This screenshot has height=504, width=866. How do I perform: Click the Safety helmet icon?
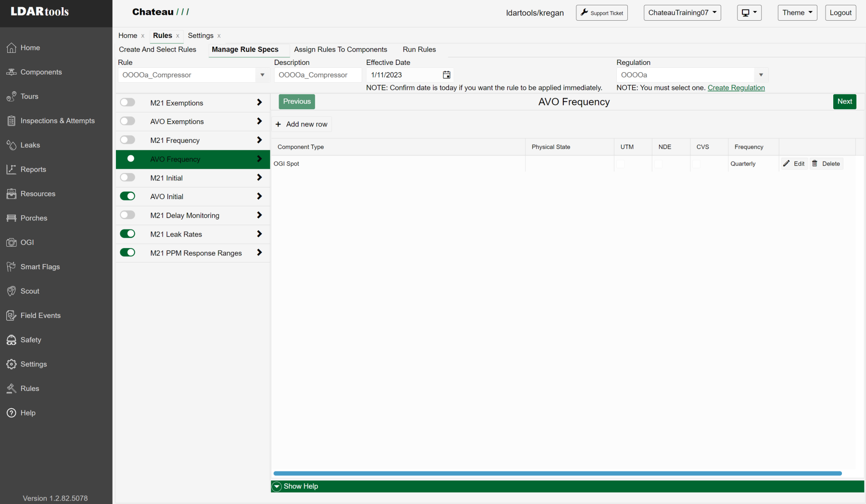pyautogui.click(x=11, y=340)
